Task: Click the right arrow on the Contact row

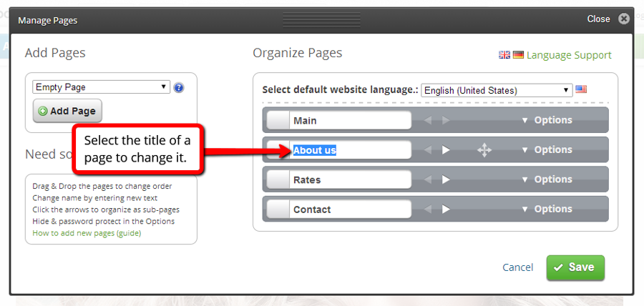Action: coord(446,209)
